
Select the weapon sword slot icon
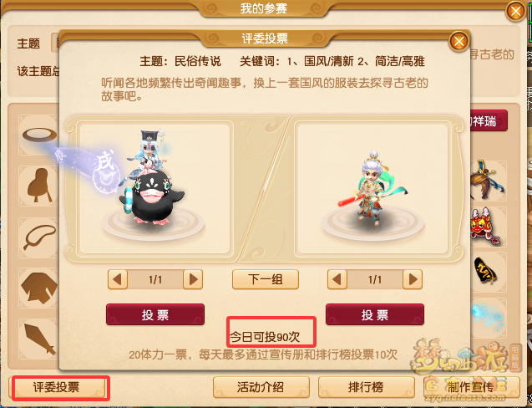pos(38,339)
